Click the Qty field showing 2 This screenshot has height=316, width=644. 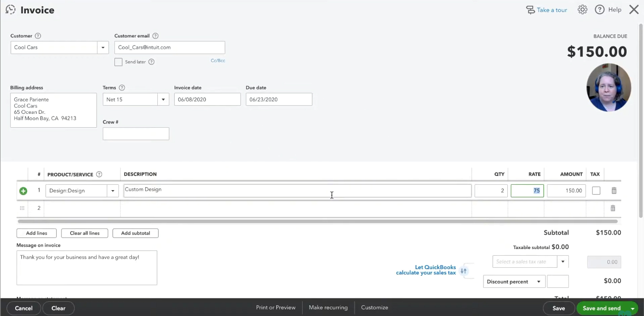[491, 191]
